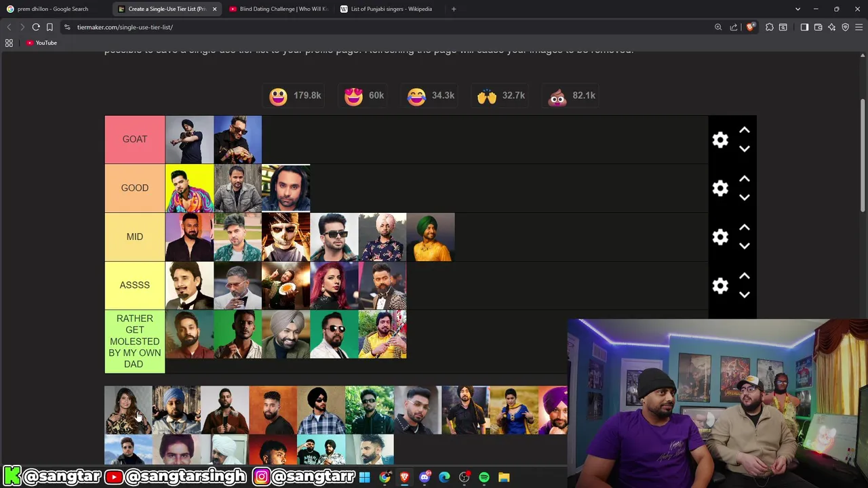Select the green bottom tier label
Viewport: 868px width, 488px height.
(134, 342)
